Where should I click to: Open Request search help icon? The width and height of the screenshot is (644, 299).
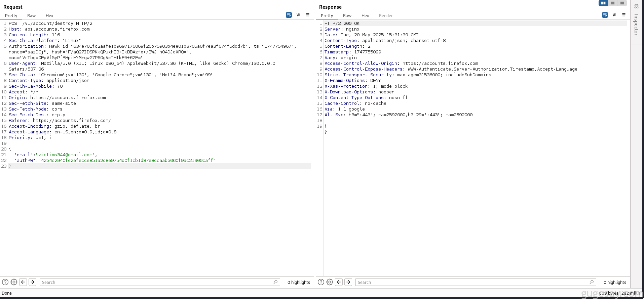tap(5, 282)
